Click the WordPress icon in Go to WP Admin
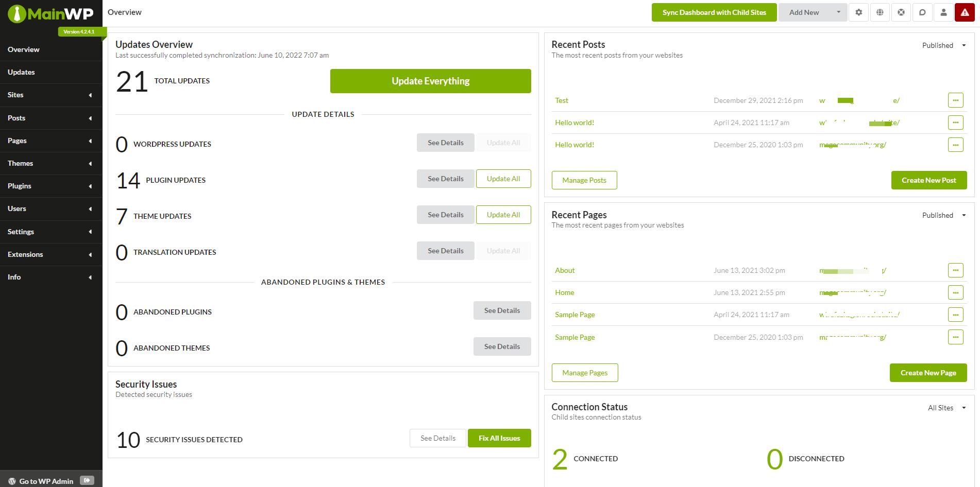The width and height of the screenshot is (980, 487). click(12, 481)
